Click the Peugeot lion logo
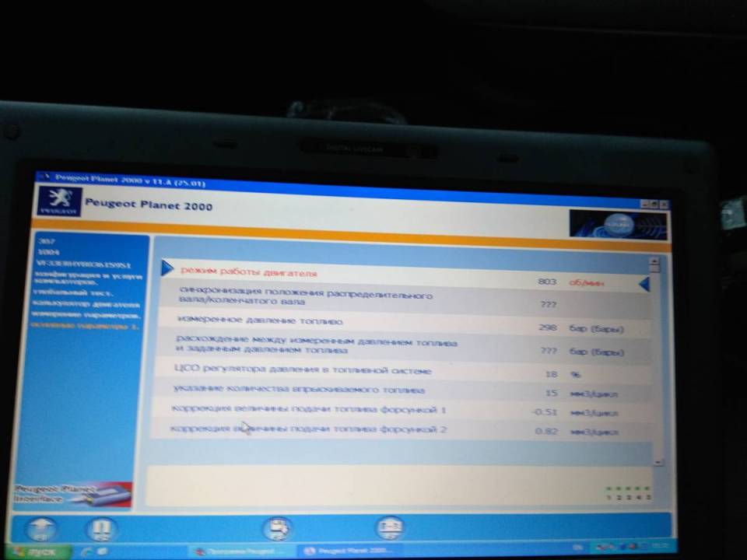This screenshot has height=560, width=747. click(x=58, y=201)
